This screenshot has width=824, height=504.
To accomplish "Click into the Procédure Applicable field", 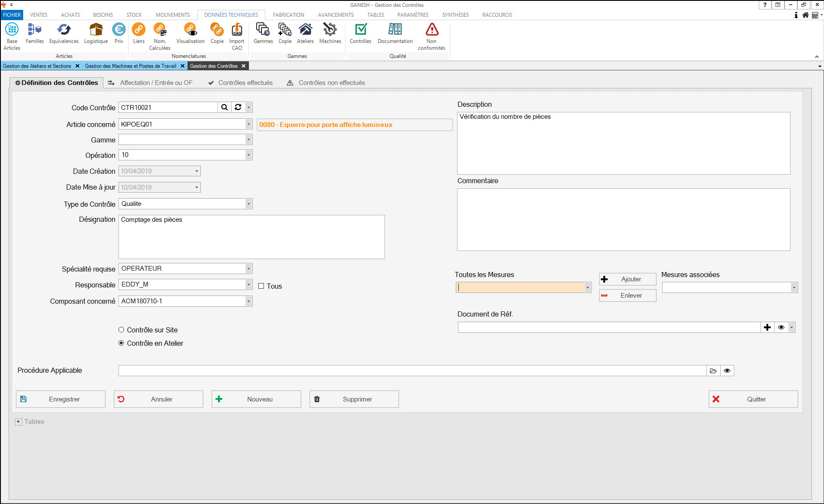I will point(412,371).
